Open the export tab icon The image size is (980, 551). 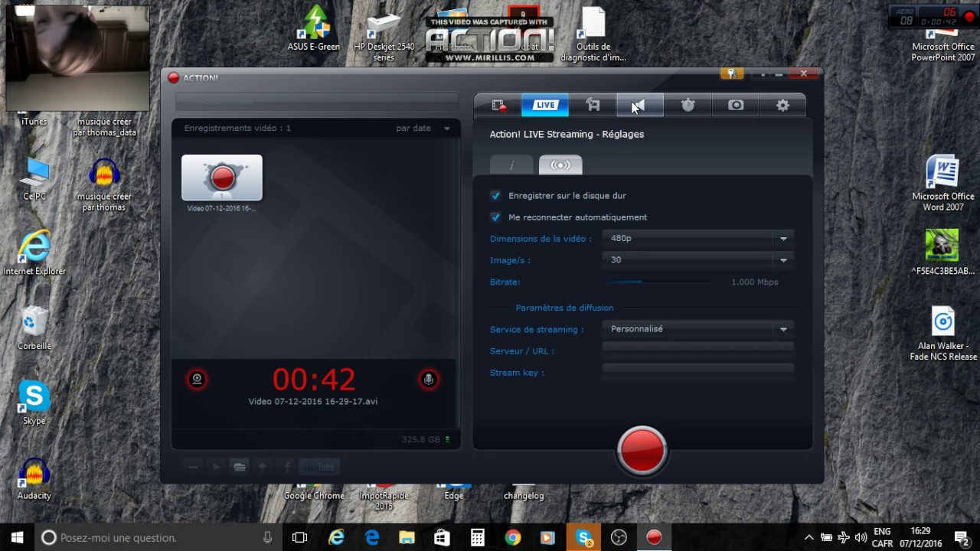coord(593,105)
